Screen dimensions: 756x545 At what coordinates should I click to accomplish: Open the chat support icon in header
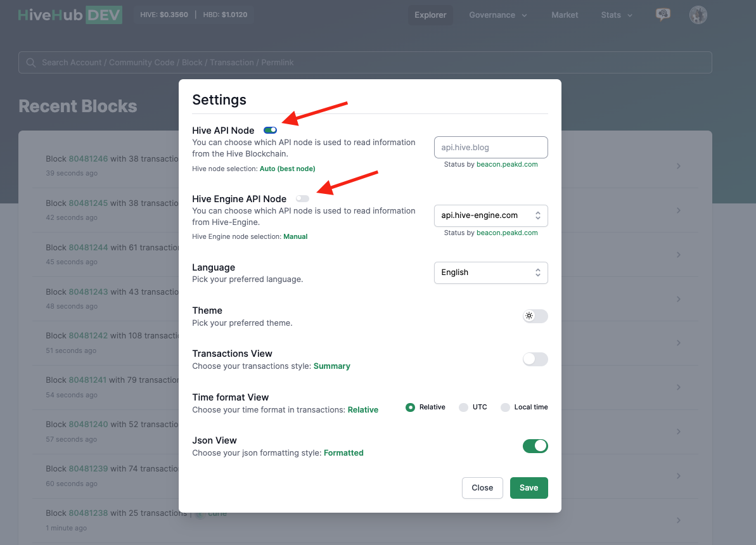pos(663,15)
